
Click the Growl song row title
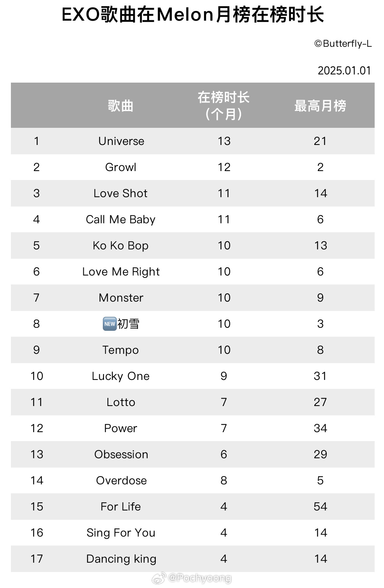[x=121, y=167]
